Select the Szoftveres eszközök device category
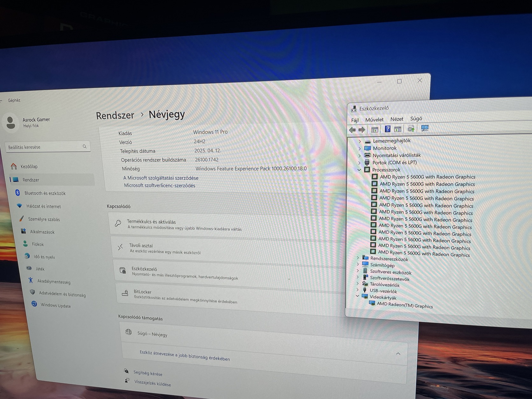Screen dimensions: 532x399 [391, 272]
